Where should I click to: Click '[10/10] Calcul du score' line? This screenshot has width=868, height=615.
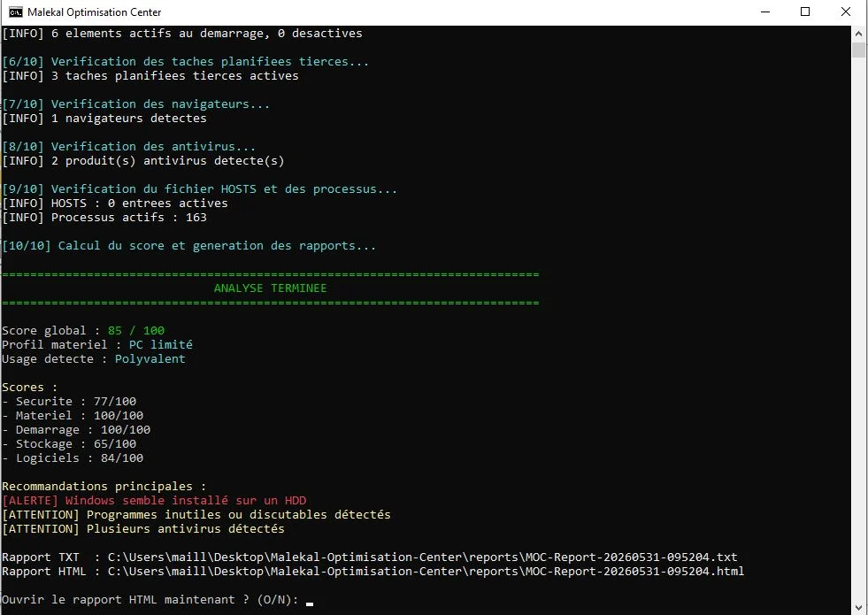point(189,246)
